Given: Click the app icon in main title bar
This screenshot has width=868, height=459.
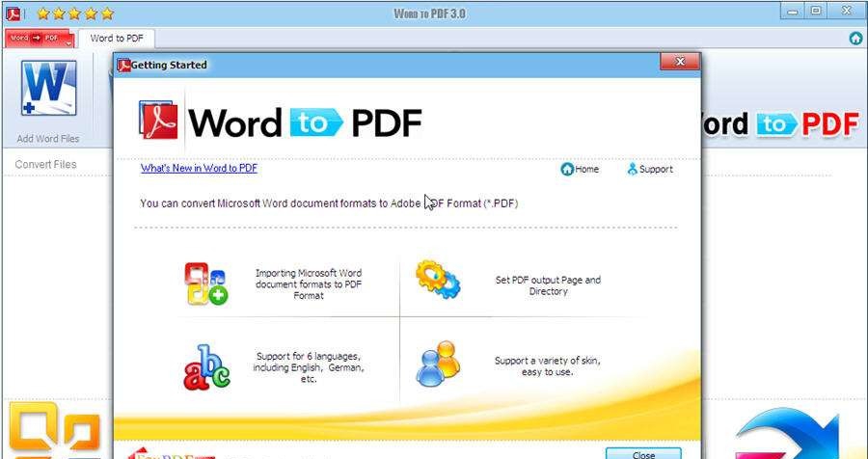Looking at the screenshot, I should point(13,13).
